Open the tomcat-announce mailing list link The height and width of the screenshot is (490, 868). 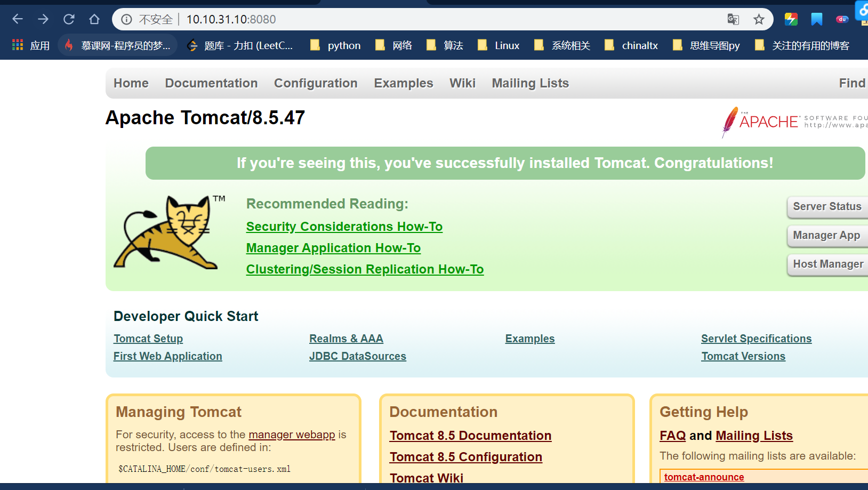(x=704, y=477)
